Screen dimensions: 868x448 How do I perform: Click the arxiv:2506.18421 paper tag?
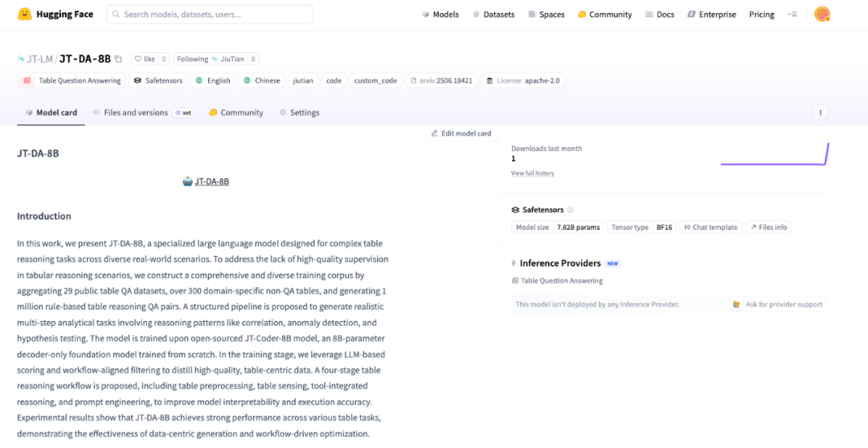click(x=442, y=81)
